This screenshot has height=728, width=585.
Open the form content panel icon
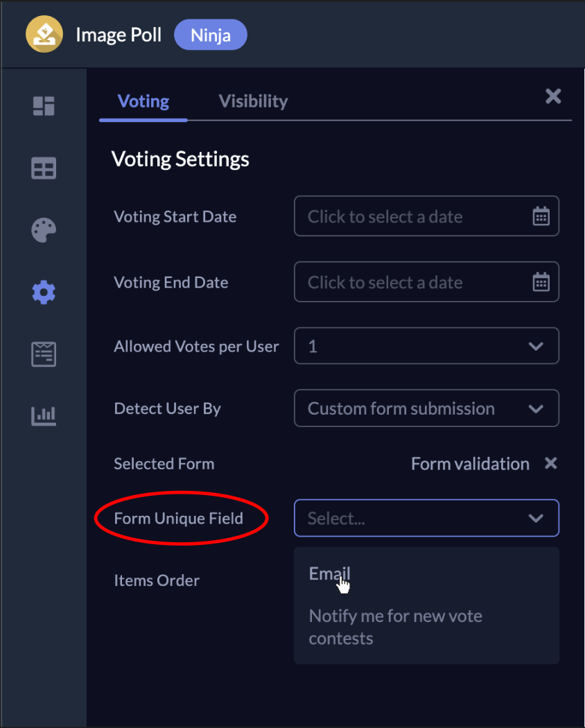43,354
